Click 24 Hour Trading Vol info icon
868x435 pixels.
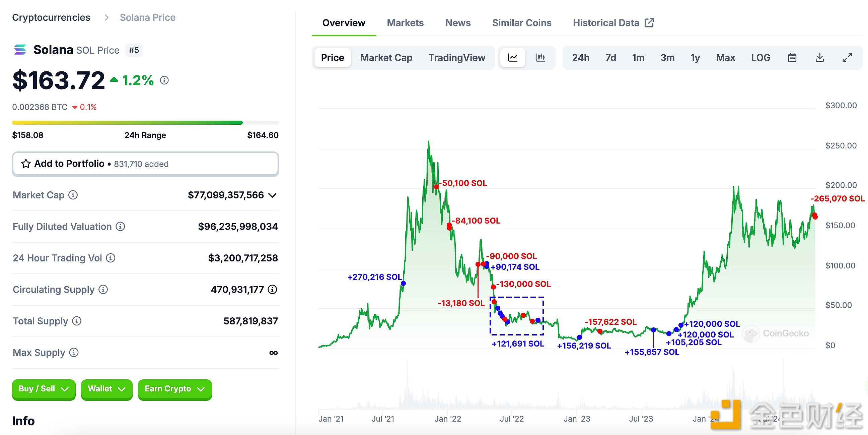pos(111,258)
